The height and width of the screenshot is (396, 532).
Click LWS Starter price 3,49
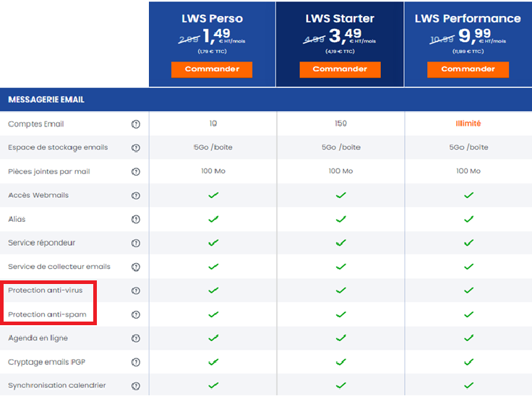[345, 35]
